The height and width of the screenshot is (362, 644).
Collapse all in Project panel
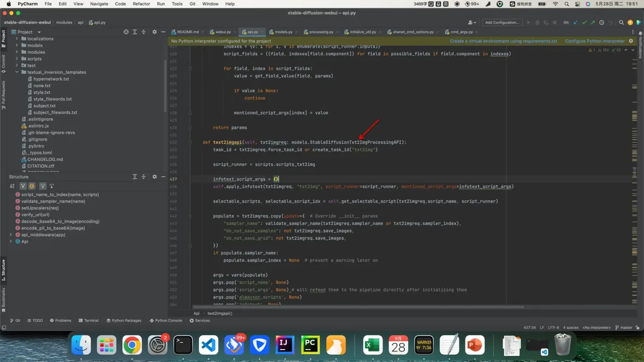coord(144,32)
